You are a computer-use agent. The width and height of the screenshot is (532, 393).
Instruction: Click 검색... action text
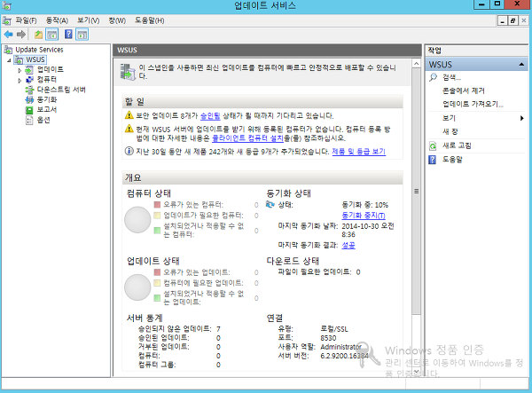[x=451, y=77]
